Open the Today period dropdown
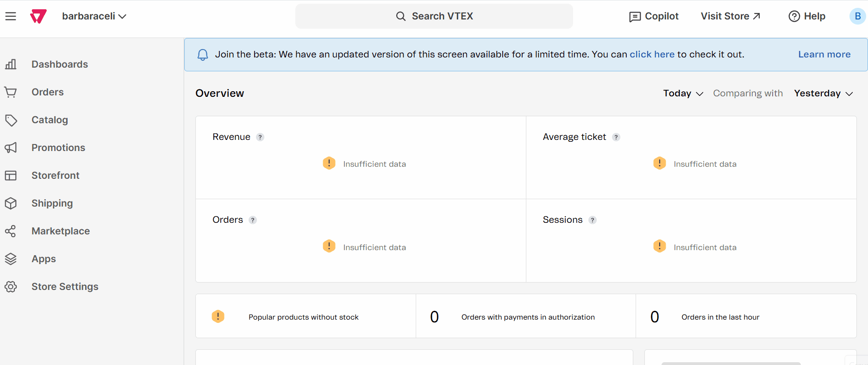 683,94
